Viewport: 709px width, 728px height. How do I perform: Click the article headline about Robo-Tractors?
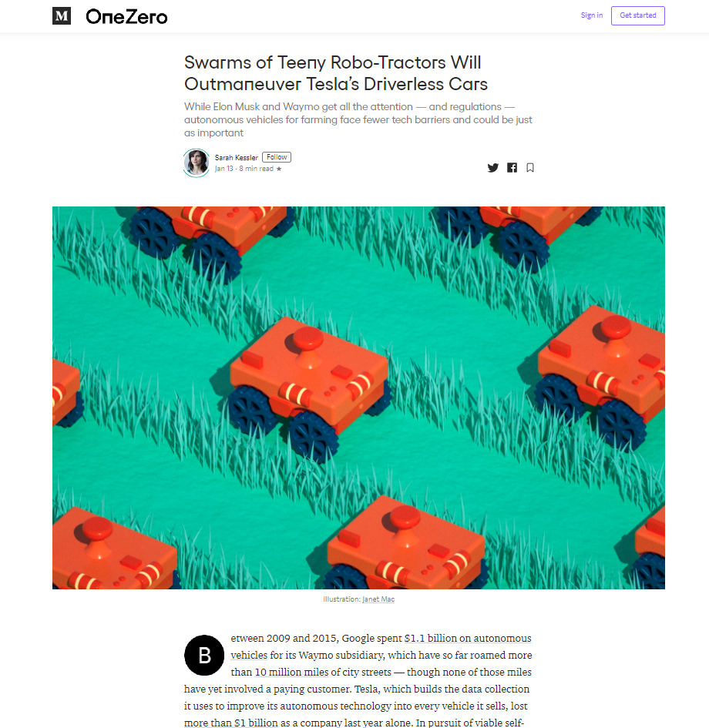coord(336,73)
